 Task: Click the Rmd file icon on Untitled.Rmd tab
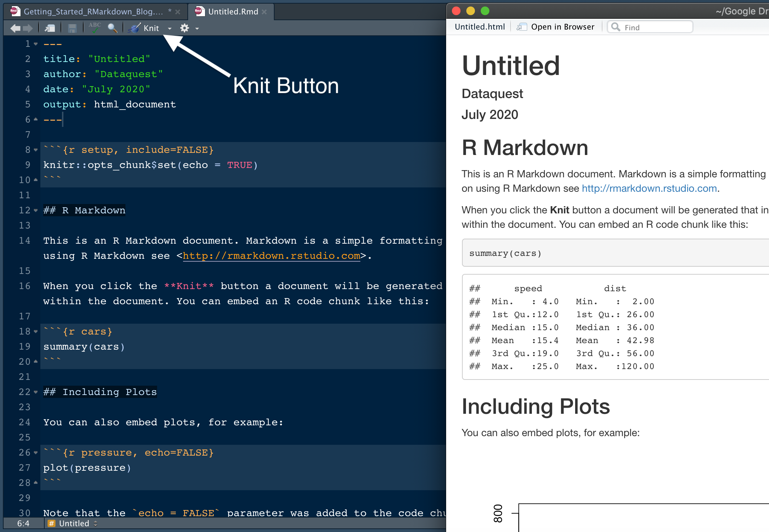(200, 11)
